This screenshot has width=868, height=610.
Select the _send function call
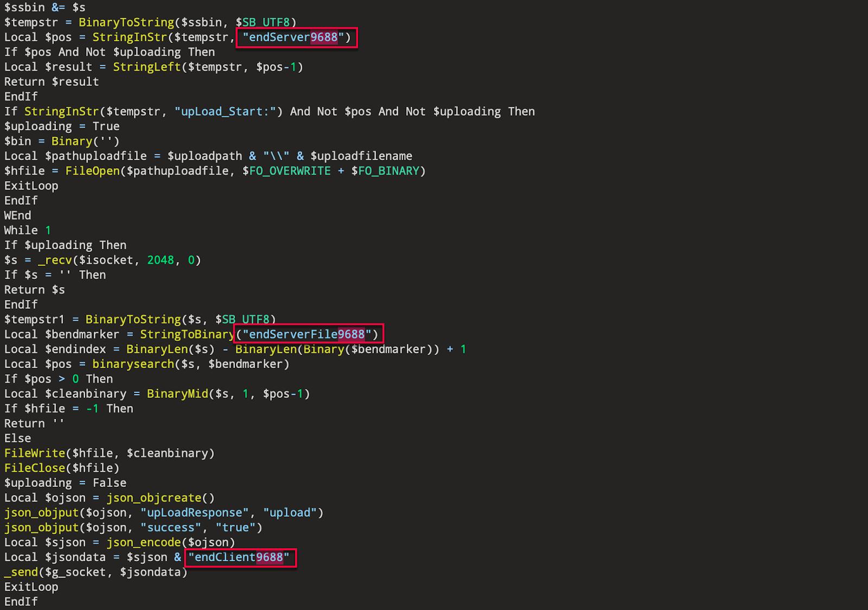21,571
